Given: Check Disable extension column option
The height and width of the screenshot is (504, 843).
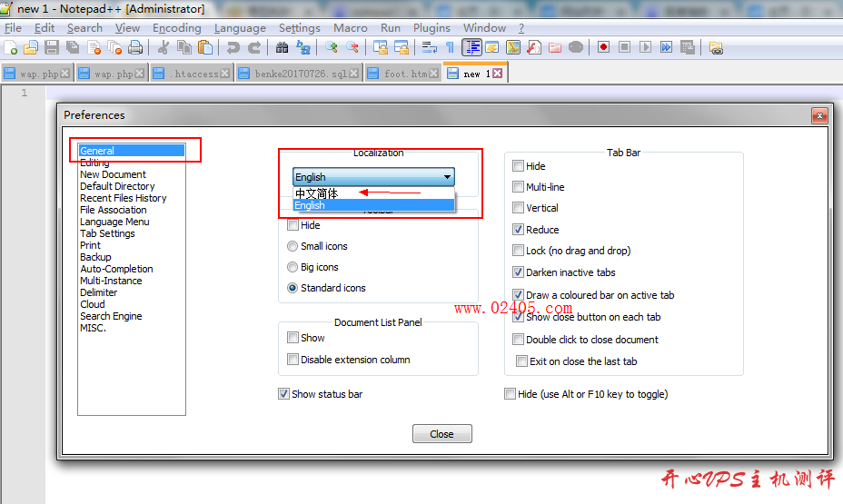Looking at the screenshot, I should (293, 359).
